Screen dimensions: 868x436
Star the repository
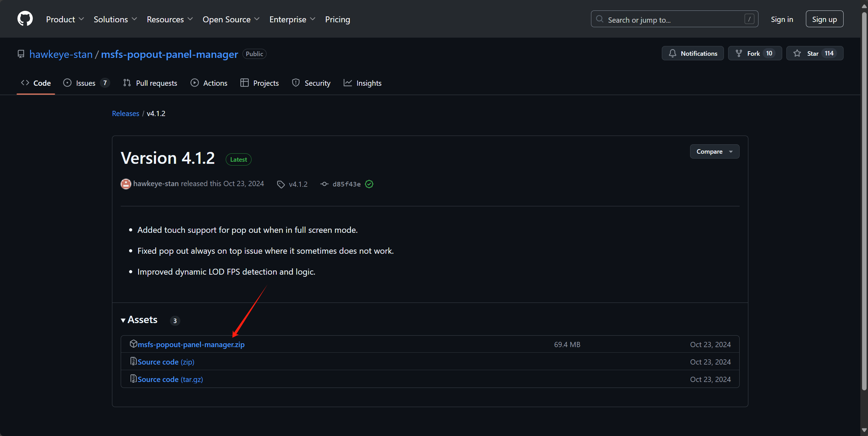tap(815, 53)
